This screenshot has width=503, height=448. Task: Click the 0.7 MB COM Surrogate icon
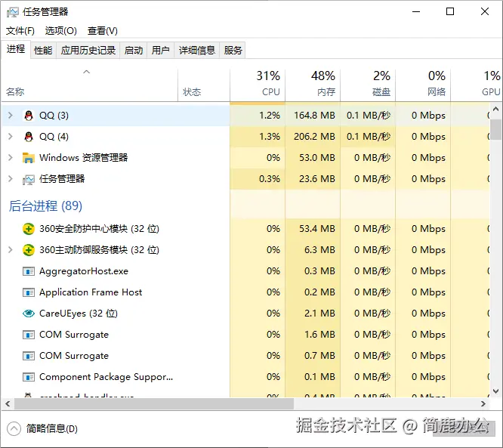pyautogui.click(x=29, y=356)
